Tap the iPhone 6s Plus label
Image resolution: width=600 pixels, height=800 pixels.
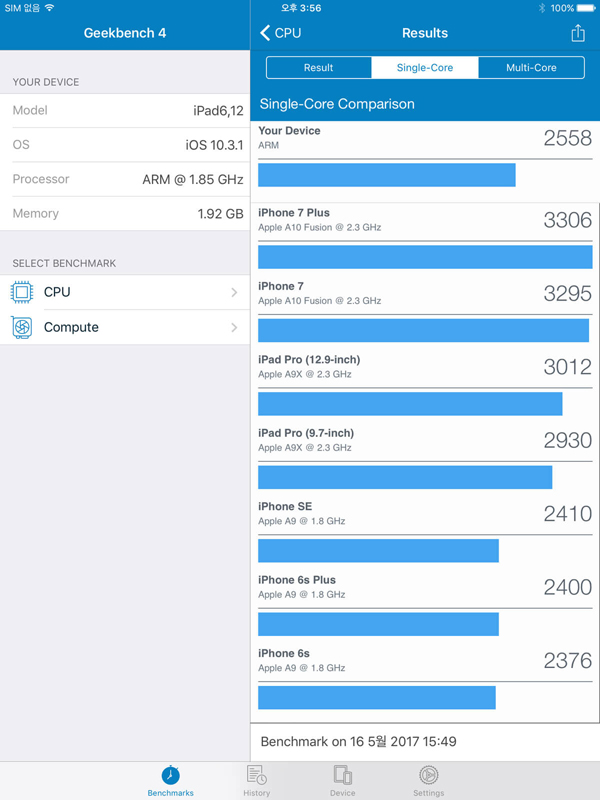(297, 580)
